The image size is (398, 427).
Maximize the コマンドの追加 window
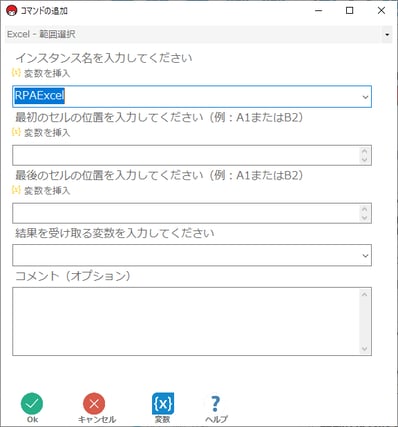tap(349, 11)
